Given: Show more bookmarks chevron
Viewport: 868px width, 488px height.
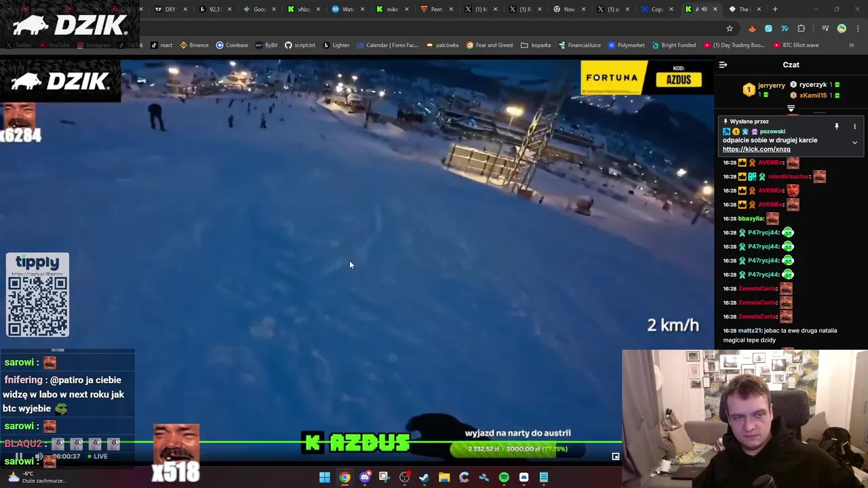Looking at the screenshot, I should point(852,45).
